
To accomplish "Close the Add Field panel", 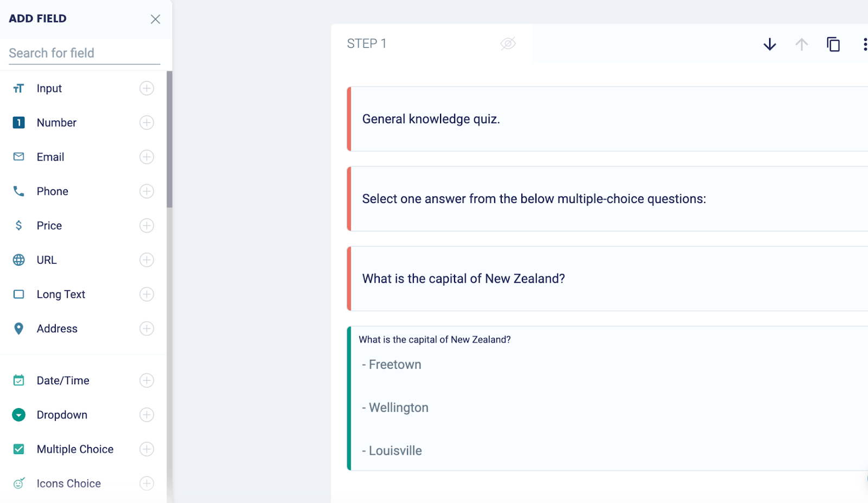I will pos(155,19).
